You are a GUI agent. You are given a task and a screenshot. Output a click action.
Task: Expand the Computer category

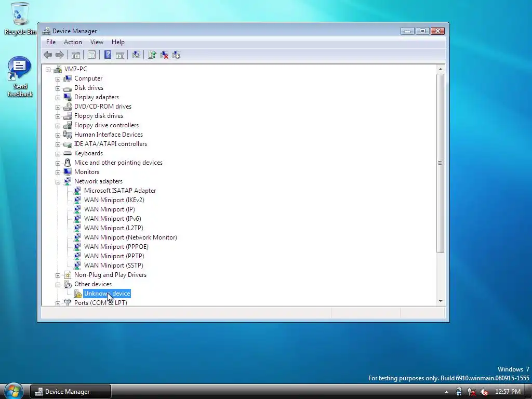click(58, 79)
